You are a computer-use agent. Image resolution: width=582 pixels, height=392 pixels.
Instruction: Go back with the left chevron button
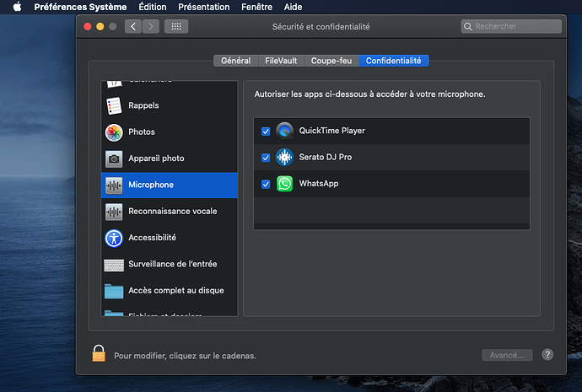[x=133, y=26]
